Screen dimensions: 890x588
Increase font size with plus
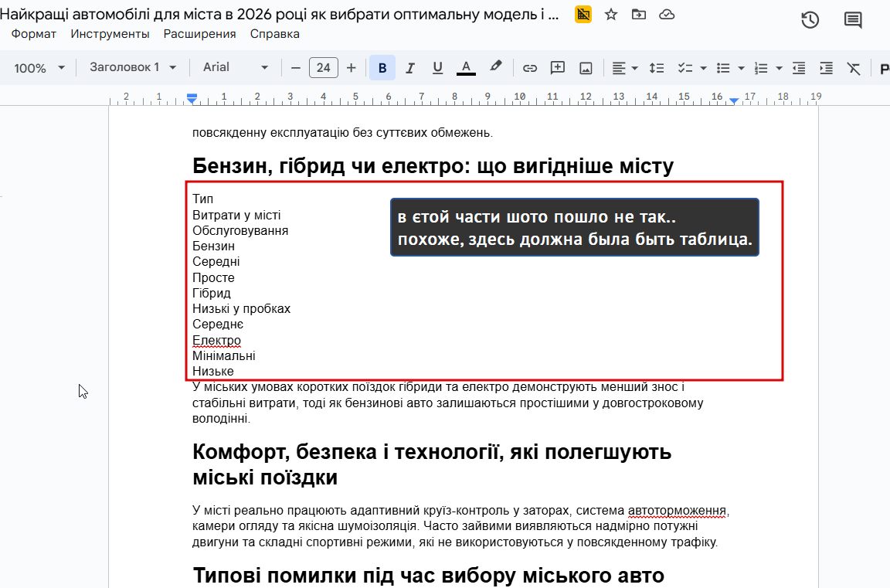351,68
